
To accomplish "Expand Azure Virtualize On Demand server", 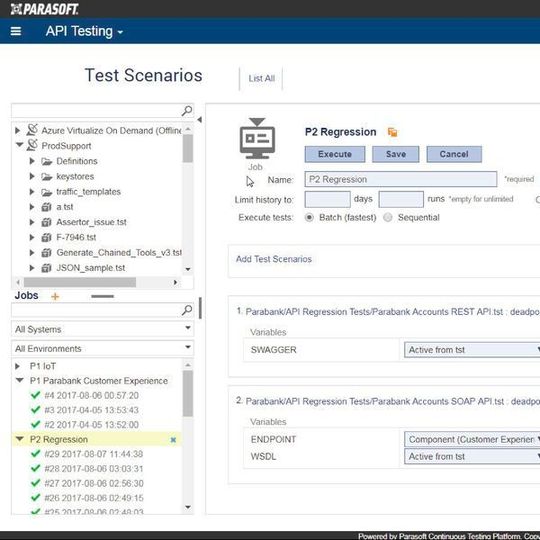I will click(18, 131).
